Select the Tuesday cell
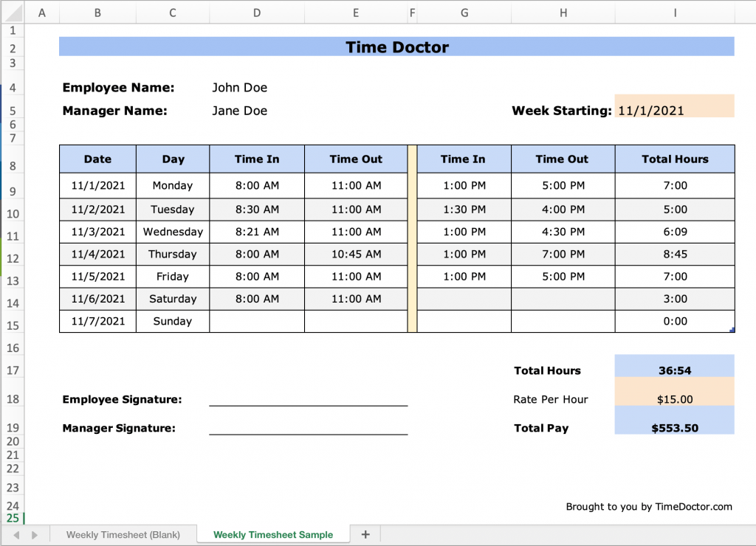The image size is (756, 546). [173, 210]
